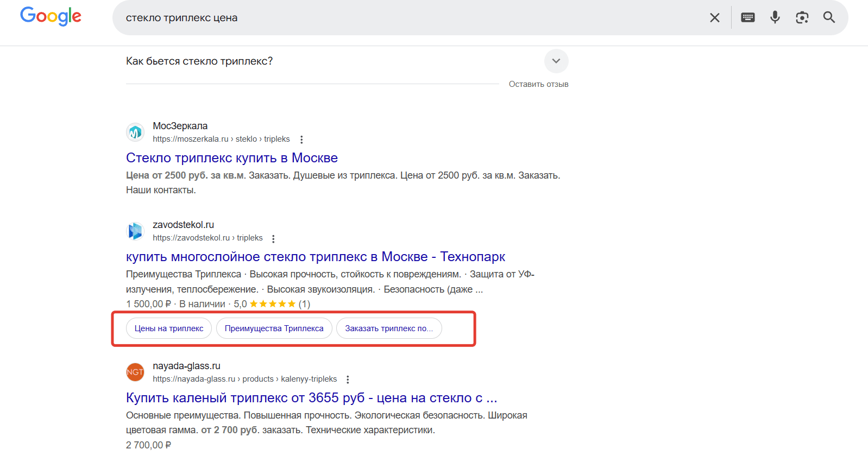Select the 'Преимущества Триплекса' chip
Image resolution: width=868 pixels, height=462 pixels.
pyautogui.click(x=274, y=328)
